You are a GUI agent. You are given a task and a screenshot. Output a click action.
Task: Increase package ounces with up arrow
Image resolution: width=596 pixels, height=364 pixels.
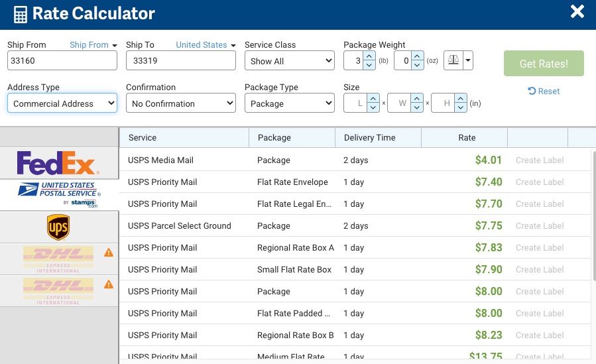click(x=418, y=56)
